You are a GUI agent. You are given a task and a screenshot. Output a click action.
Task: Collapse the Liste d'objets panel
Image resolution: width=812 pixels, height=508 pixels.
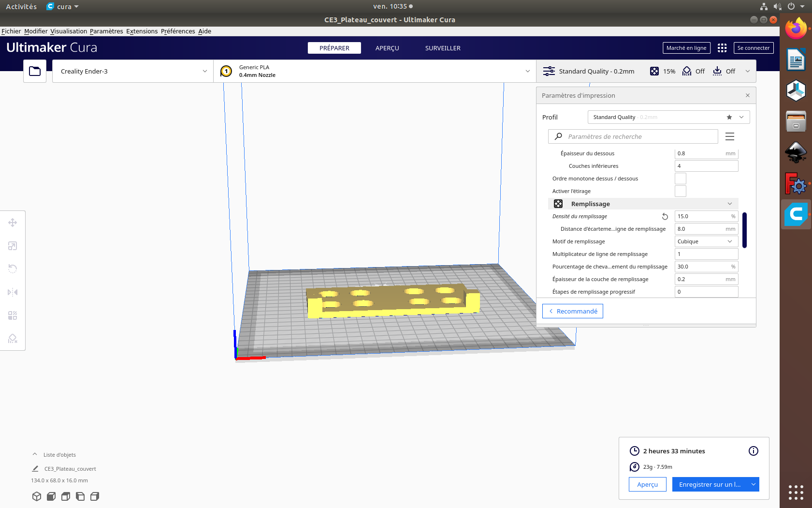35,454
